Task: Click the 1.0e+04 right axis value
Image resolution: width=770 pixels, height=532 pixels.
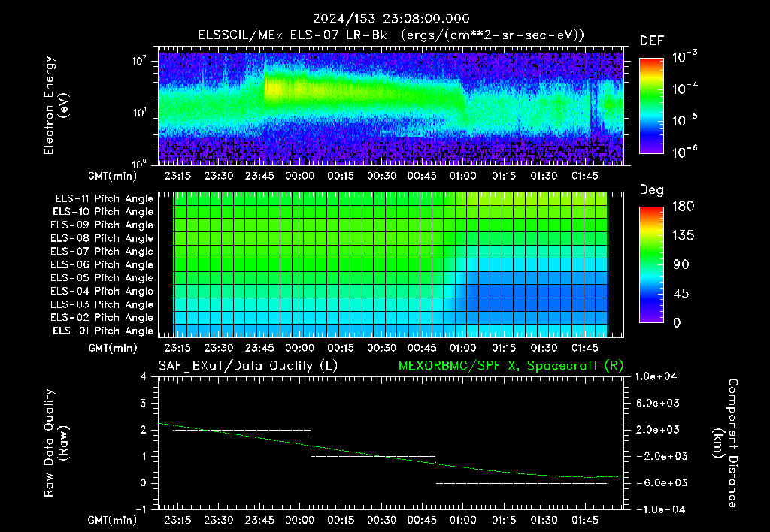Action: [656, 376]
